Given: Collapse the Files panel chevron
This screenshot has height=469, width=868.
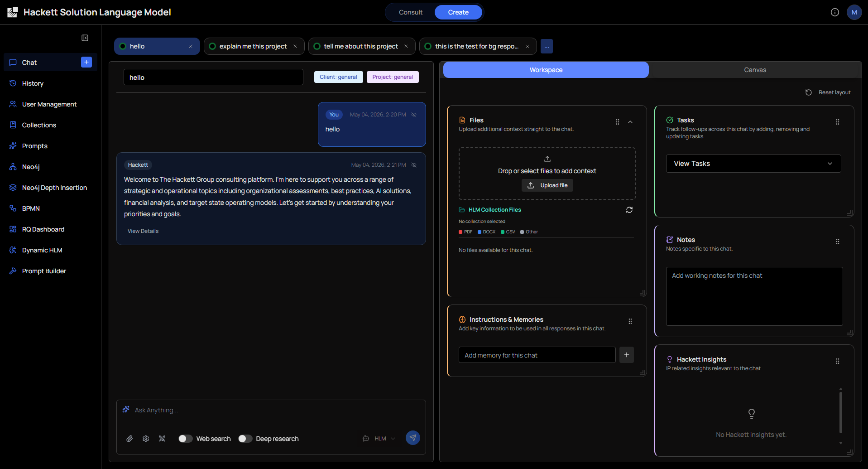Looking at the screenshot, I should pos(630,122).
